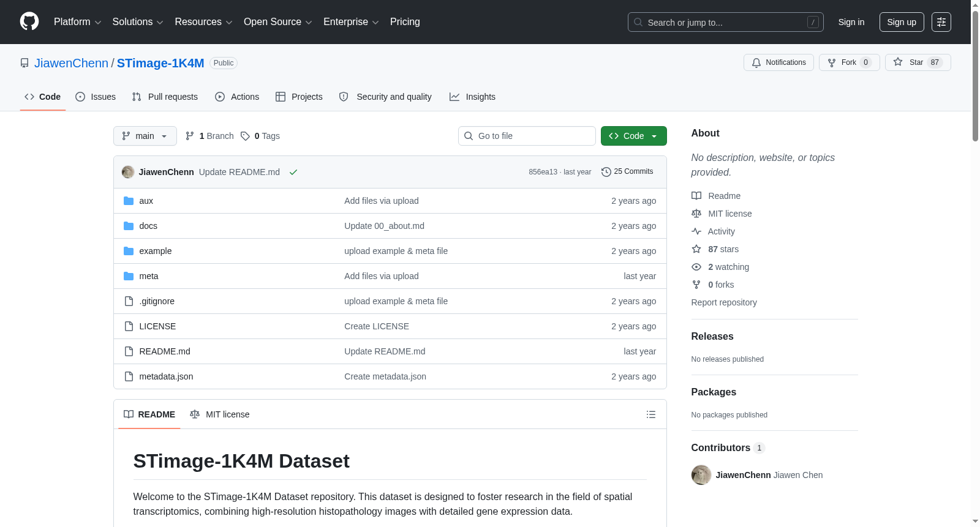
Task: Open the .gitignore file
Action: tap(157, 301)
